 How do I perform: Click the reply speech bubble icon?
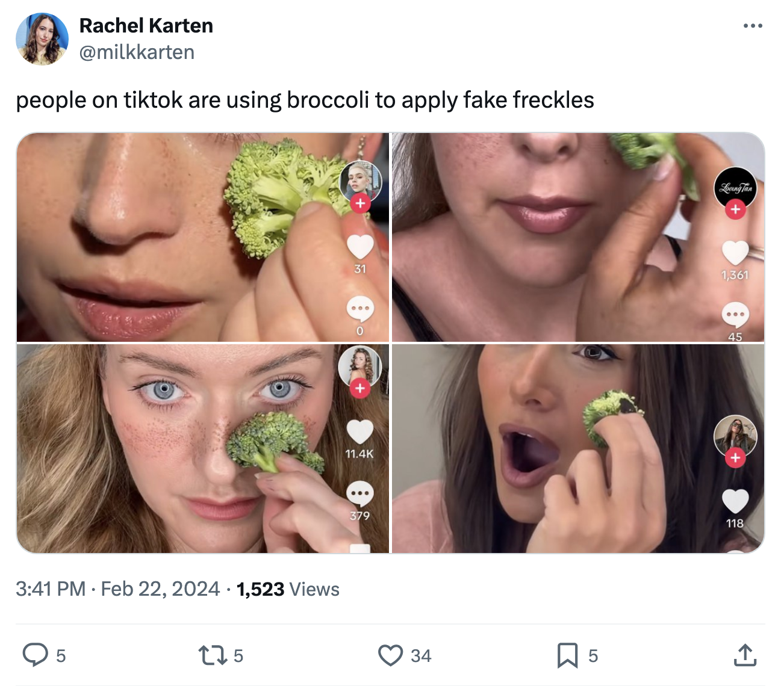pos(36,655)
